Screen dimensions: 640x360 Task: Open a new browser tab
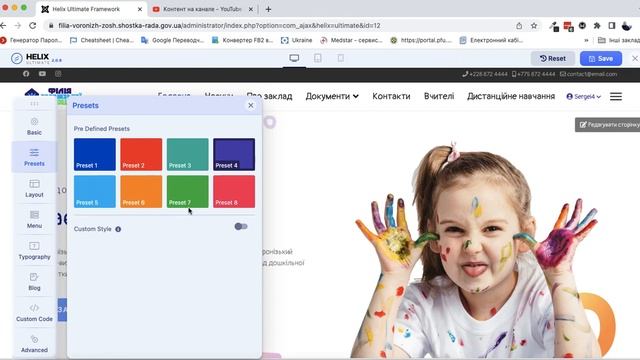point(268,9)
